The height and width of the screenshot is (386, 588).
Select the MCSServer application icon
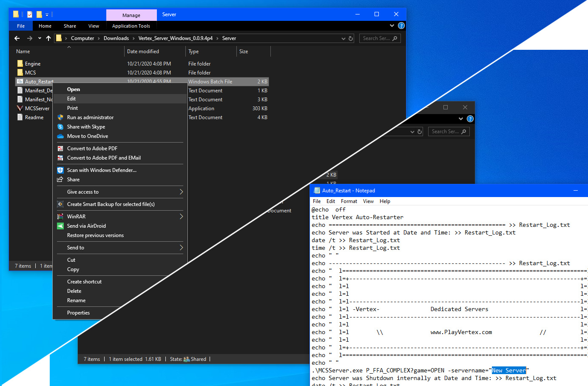(x=20, y=108)
